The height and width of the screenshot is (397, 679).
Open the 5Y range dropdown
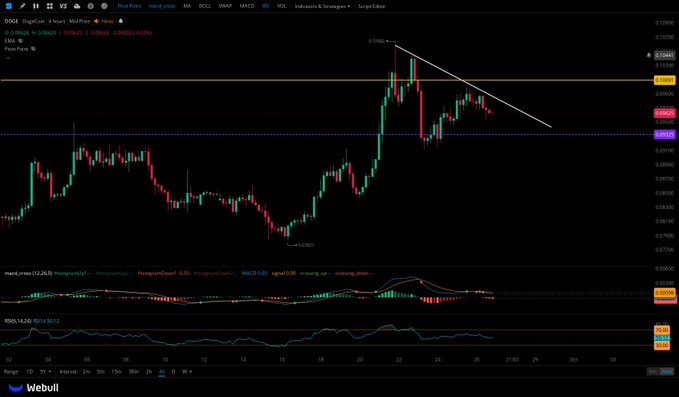click(x=45, y=371)
